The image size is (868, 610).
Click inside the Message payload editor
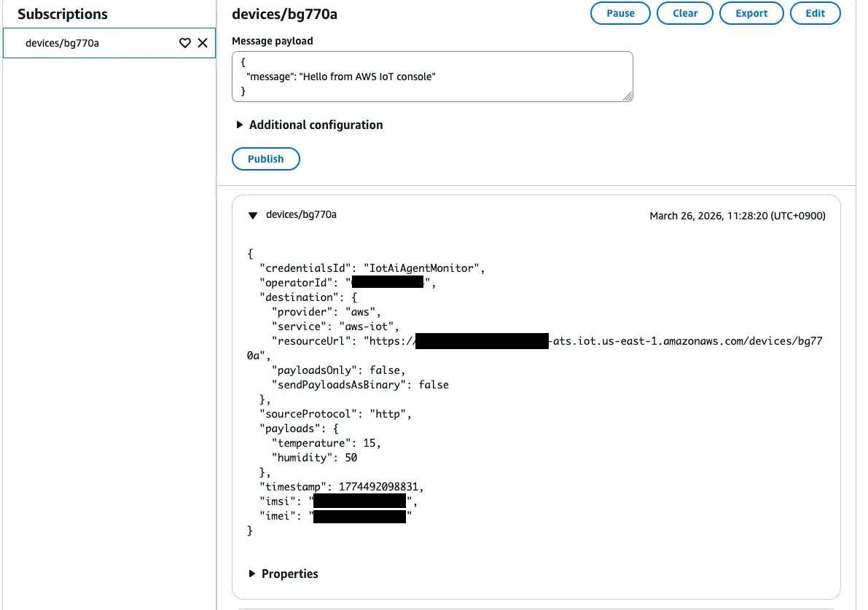click(x=432, y=76)
